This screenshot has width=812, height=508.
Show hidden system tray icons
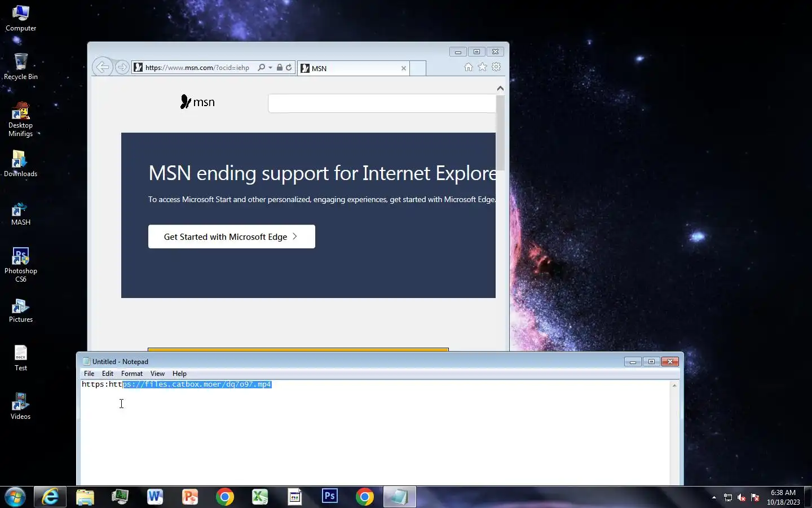click(x=714, y=497)
